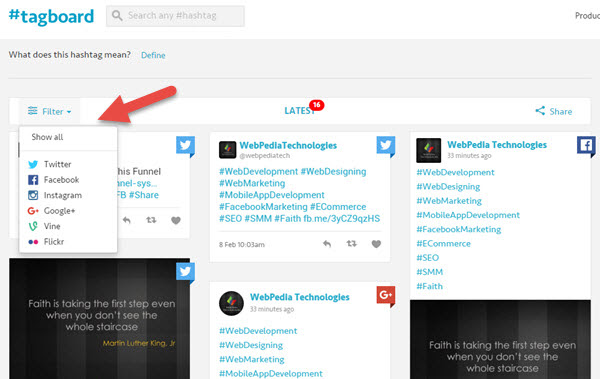Click #ECommerce hashtag in the Facebook card
Screen dimensions: 600x379
click(x=443, y=243)
